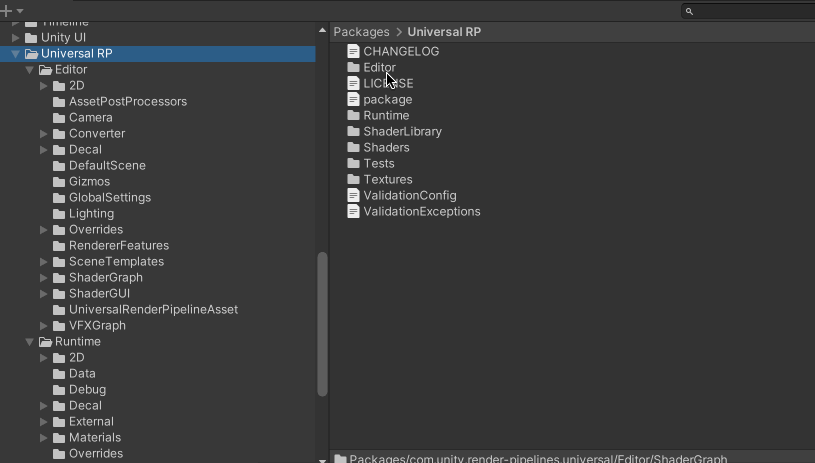
Task: Click the folder tree vertical scrollbar
Action: 322,320
